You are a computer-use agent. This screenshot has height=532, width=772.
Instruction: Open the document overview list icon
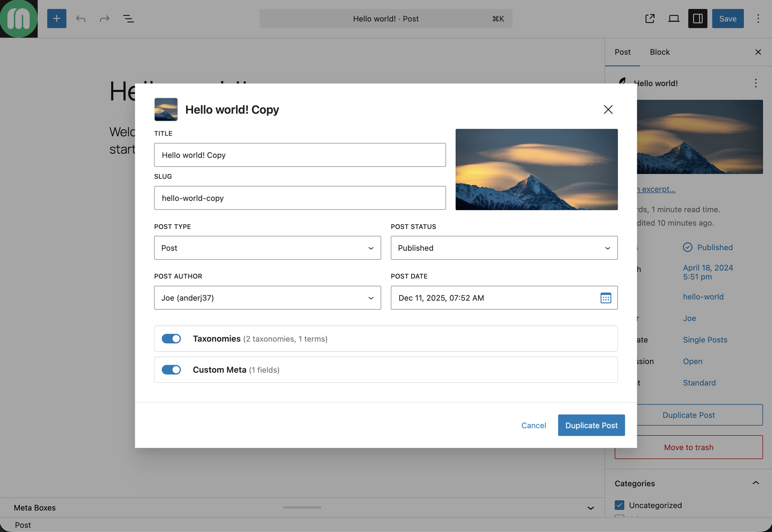click(128, 19)
